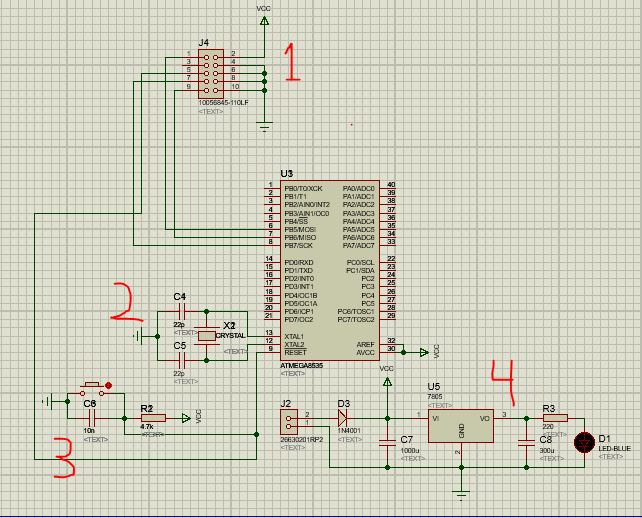The width and height of the screenshot is (642, 518).
Task: Select resistor R3 220
Action: (555, 418)
